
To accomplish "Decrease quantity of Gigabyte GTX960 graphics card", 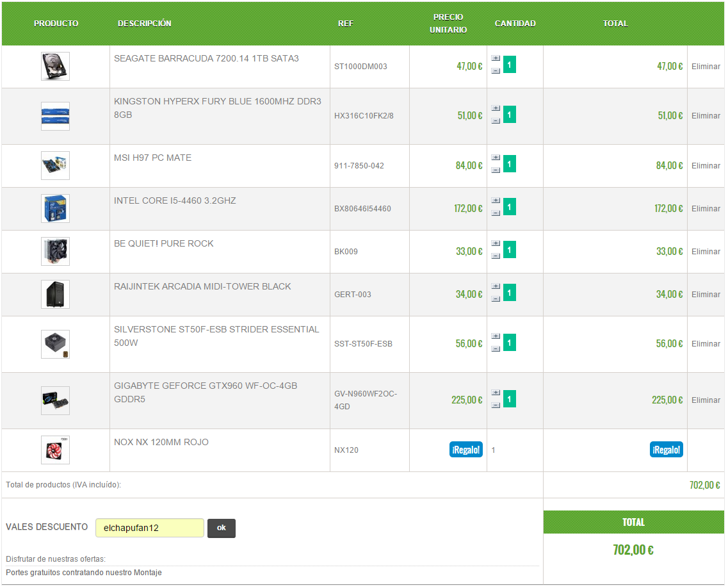I will [x=496, y=405].
